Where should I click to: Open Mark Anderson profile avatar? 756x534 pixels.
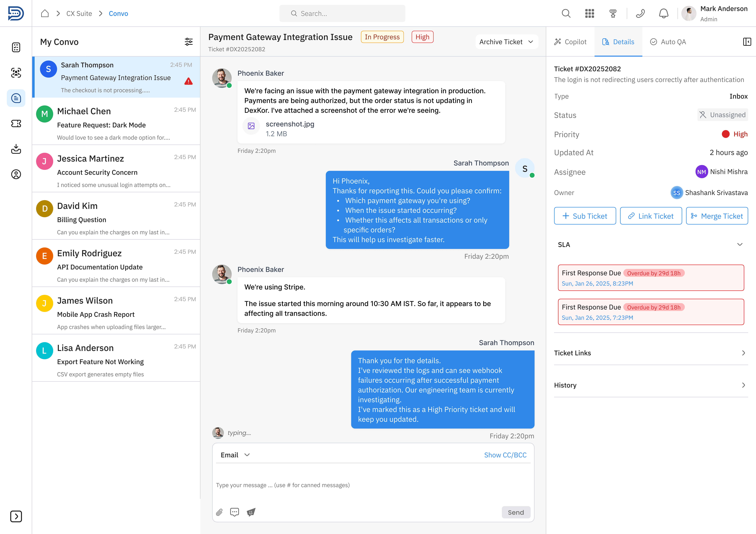tap(689, 14)
